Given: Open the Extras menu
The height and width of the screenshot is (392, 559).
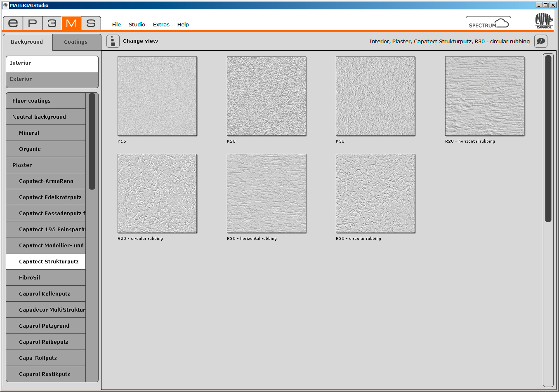Looking at the screenshot, I should (x=161, y=25).
